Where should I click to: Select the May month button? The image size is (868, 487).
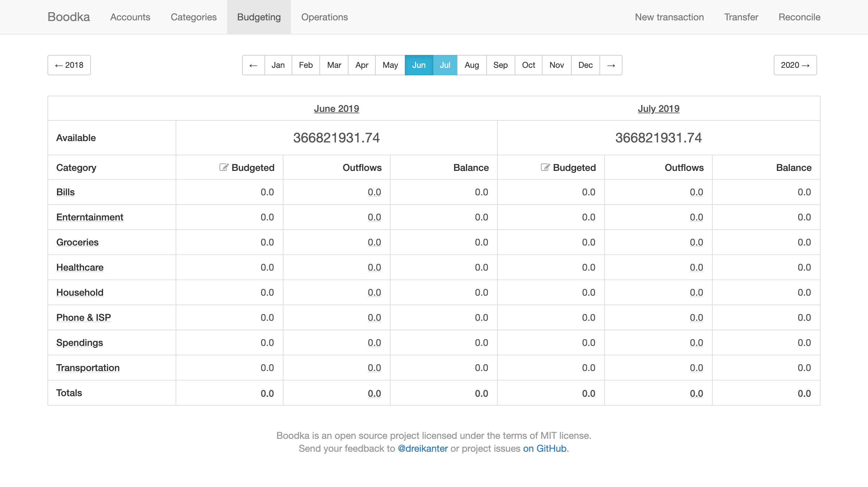[390, 65]
